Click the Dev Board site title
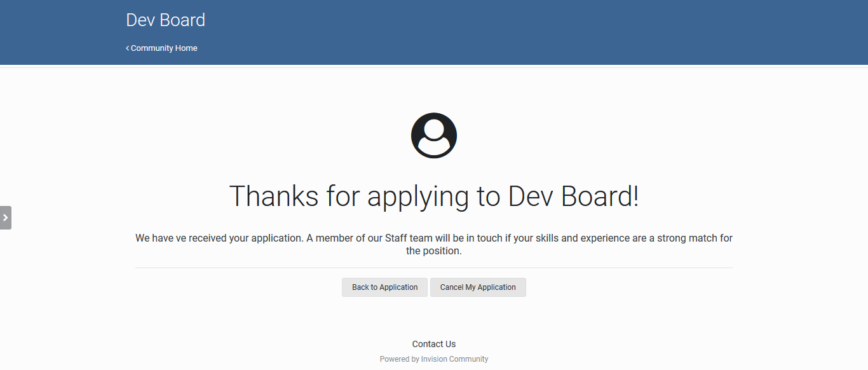The image size is (868, 370). click(165, 20)
